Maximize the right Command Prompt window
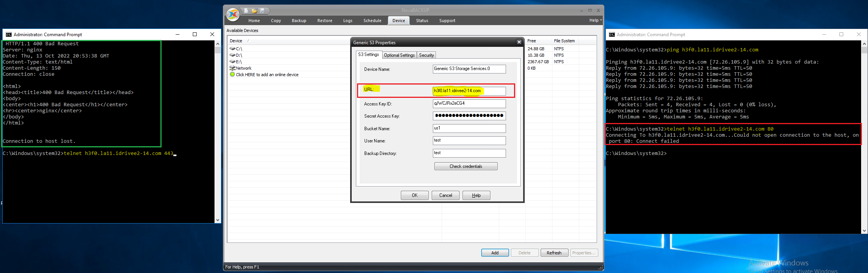The height and width of the screenshot is (273, 868). (841, 34)
